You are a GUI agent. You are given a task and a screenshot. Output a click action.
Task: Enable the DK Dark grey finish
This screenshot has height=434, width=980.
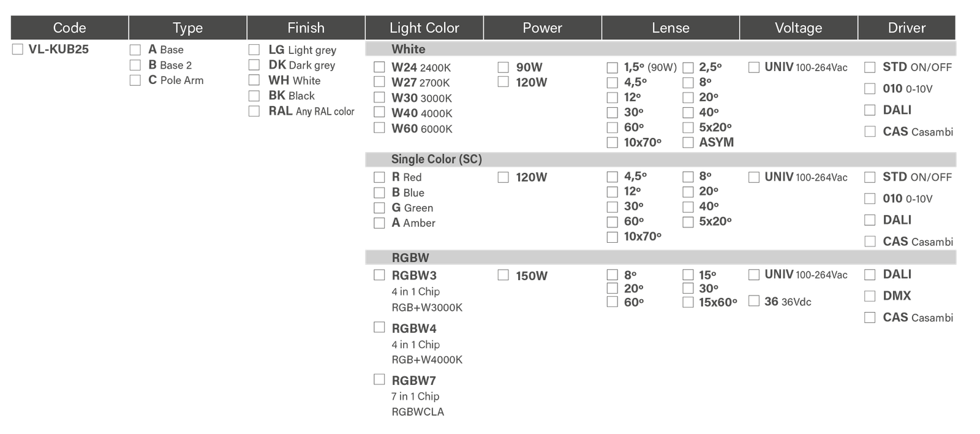(254, 65)
